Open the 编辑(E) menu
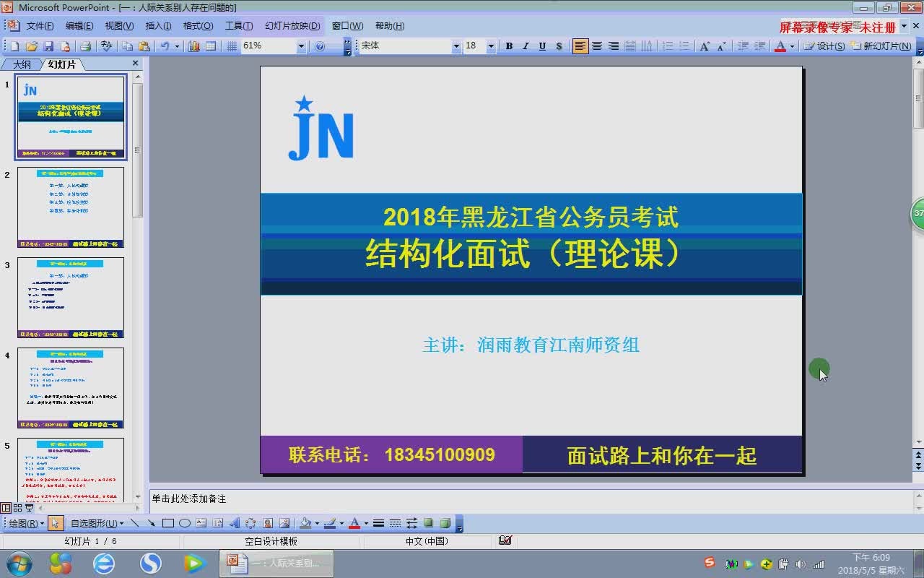This screenshot has width=924, height=578. point(79,26)
